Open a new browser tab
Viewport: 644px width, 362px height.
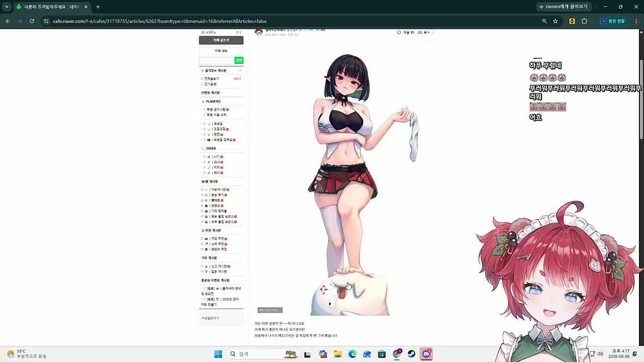point(98,7)
